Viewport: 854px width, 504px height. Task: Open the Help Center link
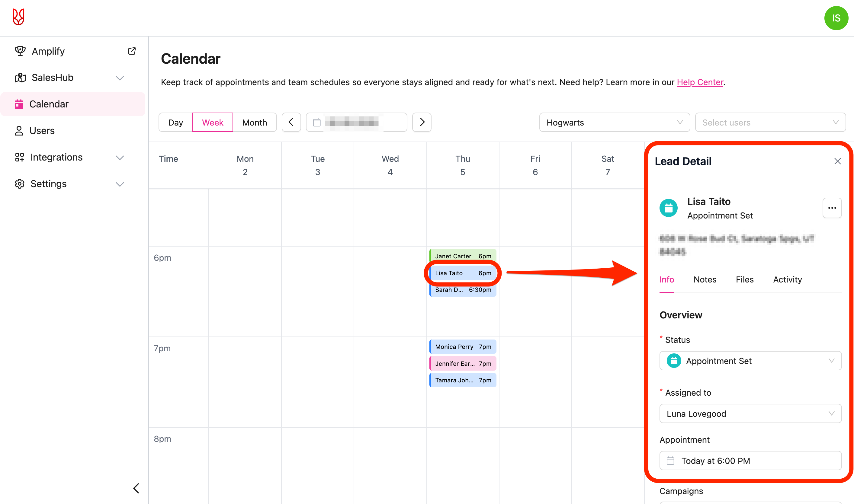click(700, 82)
